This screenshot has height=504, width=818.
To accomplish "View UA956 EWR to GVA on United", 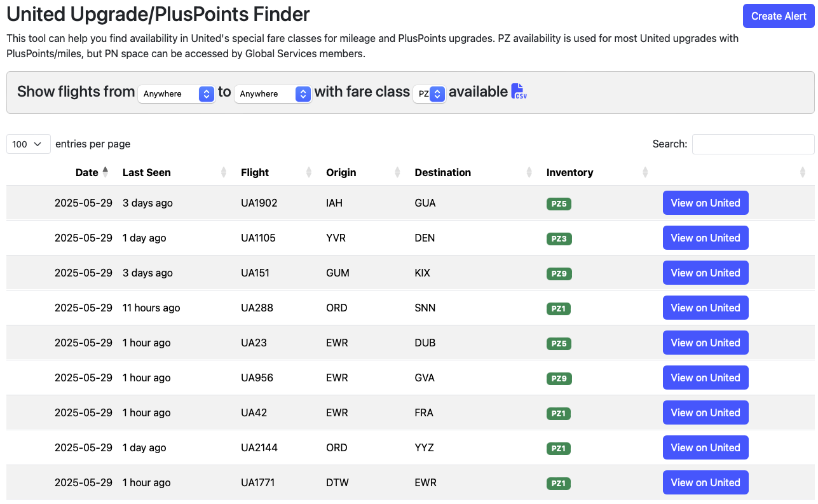I will pyautogui.click(x=706, y=378).
